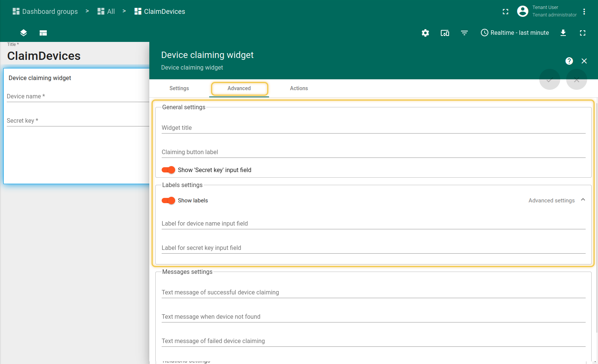Click the widget help question mark icon
The image size is (598, 364).
click(569, 61)
